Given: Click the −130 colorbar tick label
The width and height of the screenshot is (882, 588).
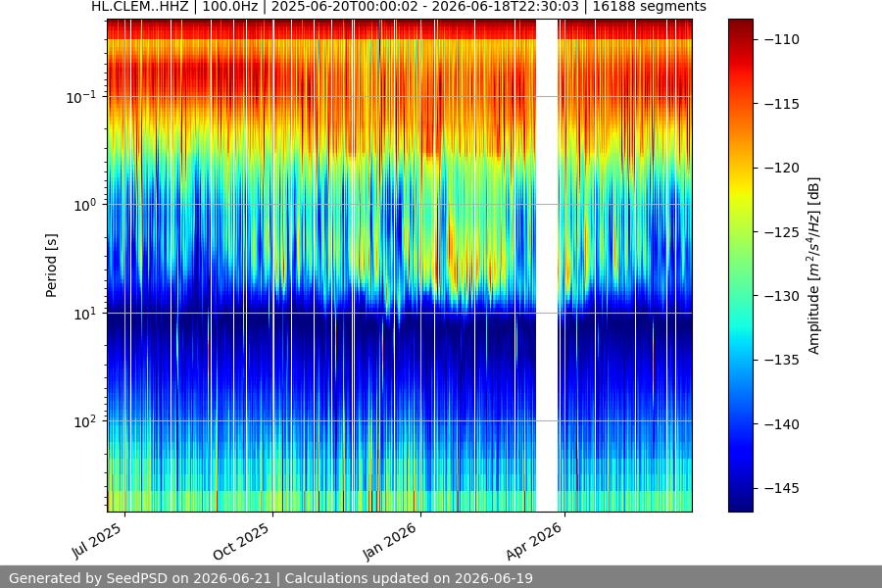Looking at the screenshot, I should (x=781, y=296).
